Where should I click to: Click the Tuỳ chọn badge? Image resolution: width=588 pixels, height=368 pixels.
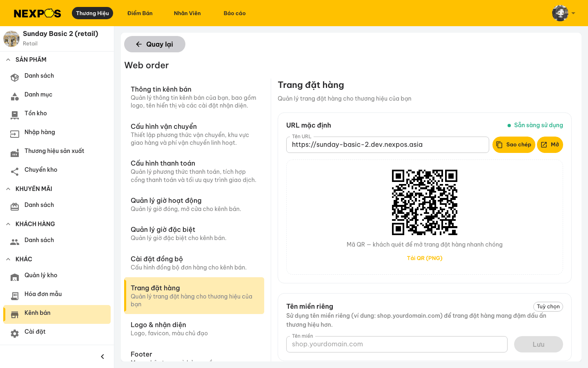pos(548,307)
